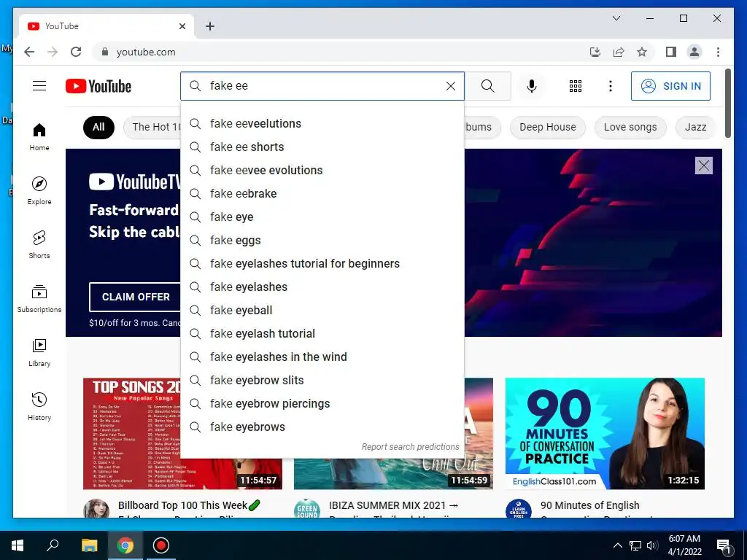Open the Chrome profile avatar
The image size is (747, 560).
pos(694,52)
